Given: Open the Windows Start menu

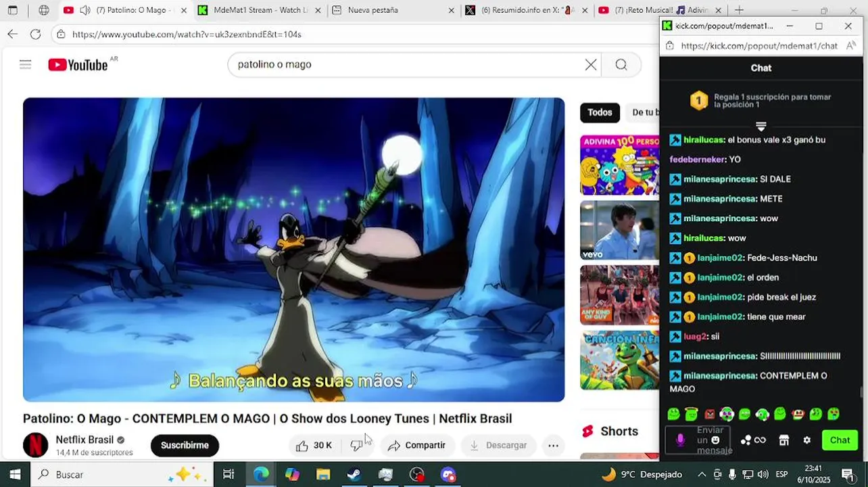Looking at the screenshot, I should point(15,474).
